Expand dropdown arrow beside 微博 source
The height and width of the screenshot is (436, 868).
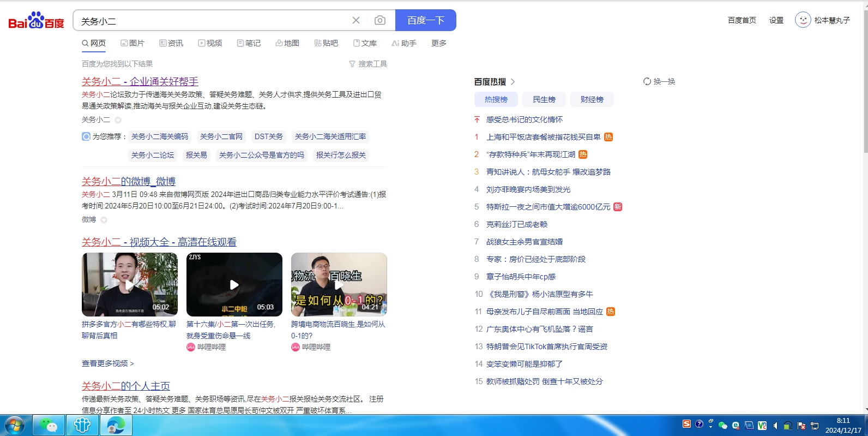pos(104,220)
